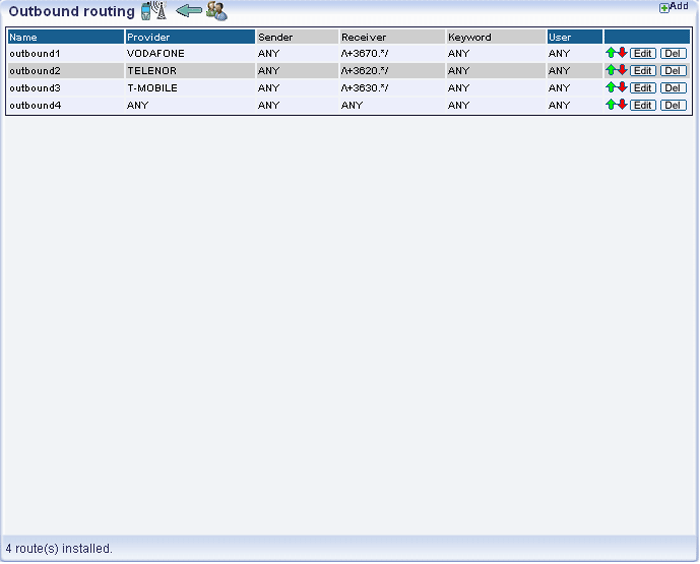Move outbound1 route down with red arrow
Screen dimensions: 700x564
pos(622,53)
